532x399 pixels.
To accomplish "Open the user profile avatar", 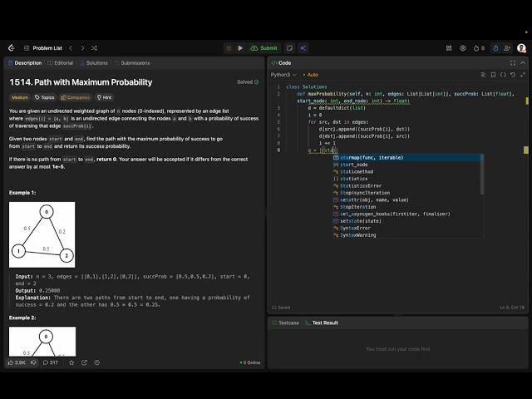I will 521,48.
